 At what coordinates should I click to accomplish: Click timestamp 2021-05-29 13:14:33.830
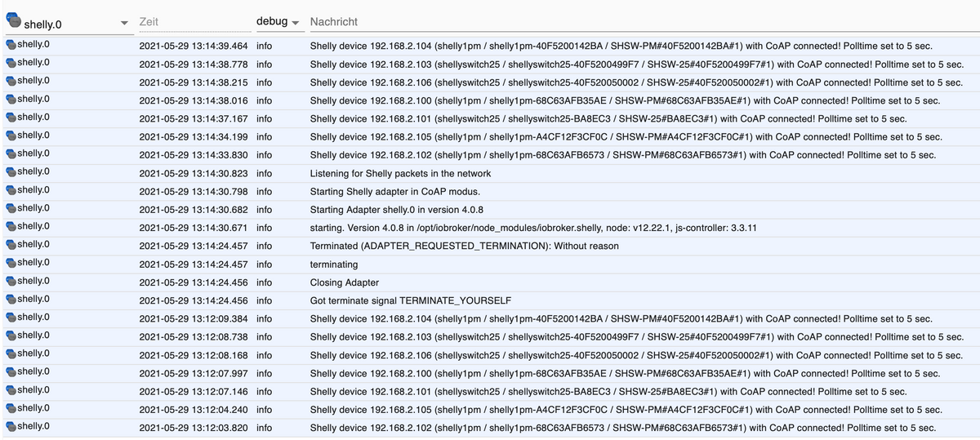[193, 155]
